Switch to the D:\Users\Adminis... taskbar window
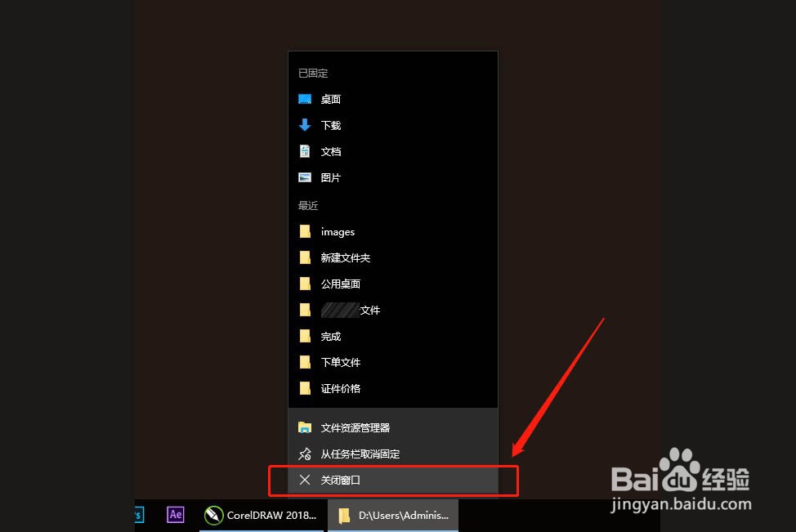The image size is (796, 532). point(393,516)
